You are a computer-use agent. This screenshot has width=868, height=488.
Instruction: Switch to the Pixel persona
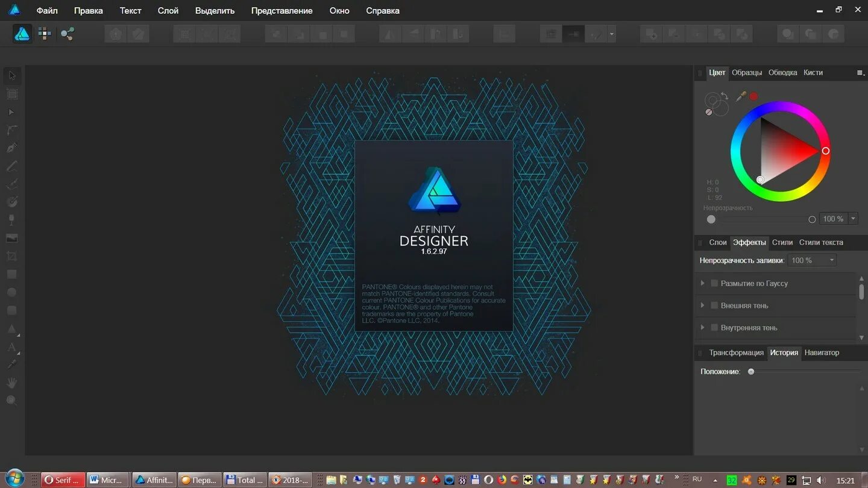(x=45, y=34)
